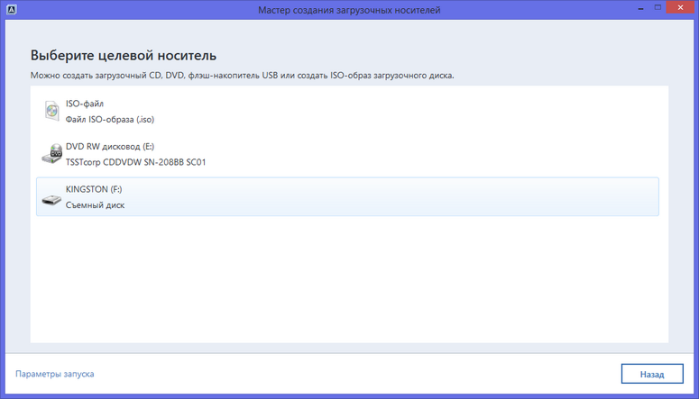Click the Acronis app icon in title bar
Image resolution: width=699 pixels, height=399 pixels.
(x=12, y=9)
